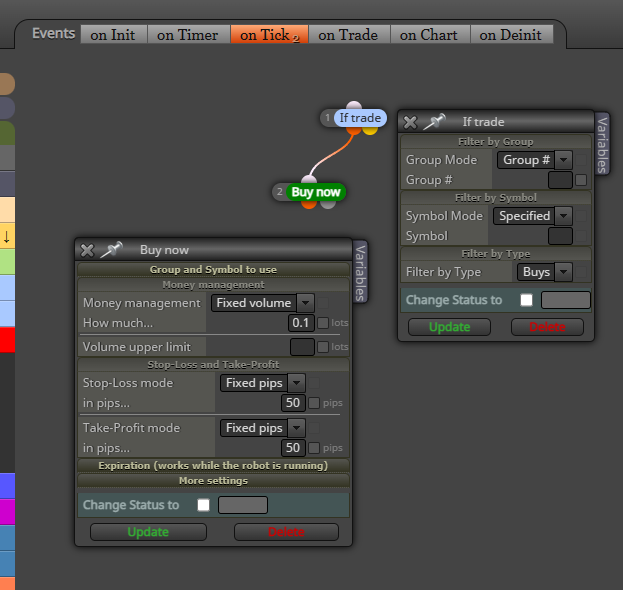The width and height of the screenshot is (623, 590).
Task: Edit the Volume upper limit field
Action: pyautogui.click(x=302, y=347)
